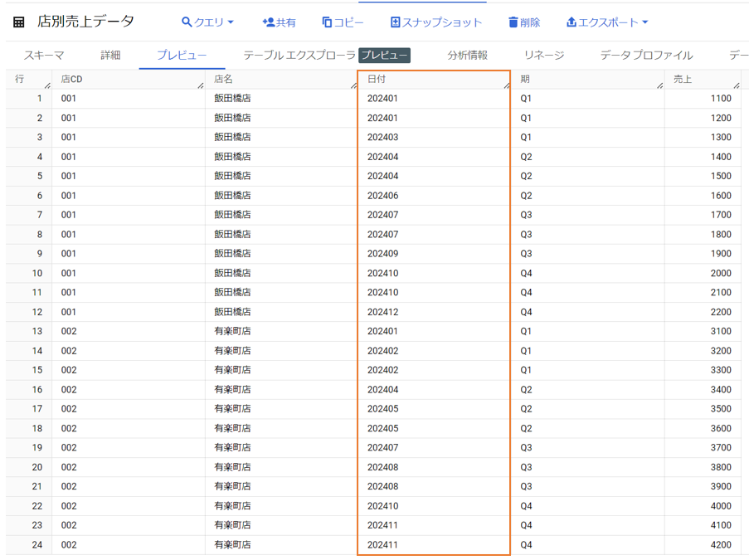Viewport: 749px width, 560px height.
Task: Click Q2 in row 4
Action: tap(526, 157)
